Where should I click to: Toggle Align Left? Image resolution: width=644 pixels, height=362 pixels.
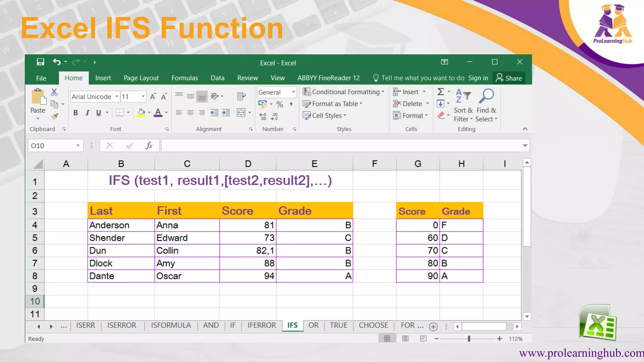pyautogui.click(x=179, y=112)
